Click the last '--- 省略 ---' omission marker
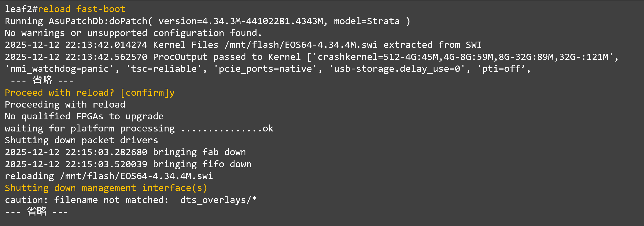The width and height of the screenshot is (644, 226). coord(37,212)
